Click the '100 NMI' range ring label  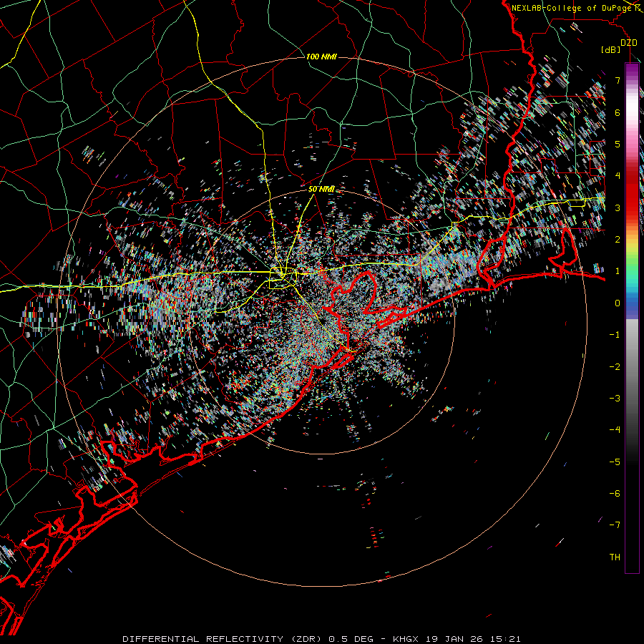(x=321, y=57)
